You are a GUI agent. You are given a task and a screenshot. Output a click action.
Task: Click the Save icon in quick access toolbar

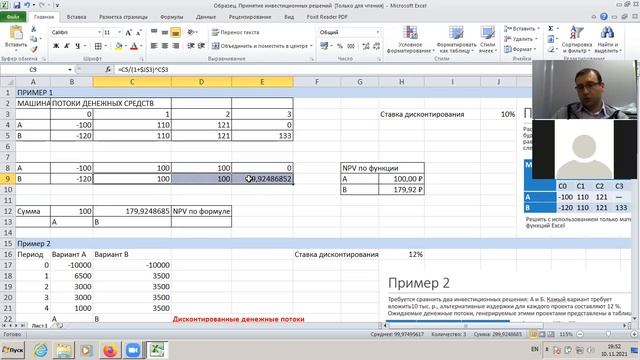click(17, 5)
